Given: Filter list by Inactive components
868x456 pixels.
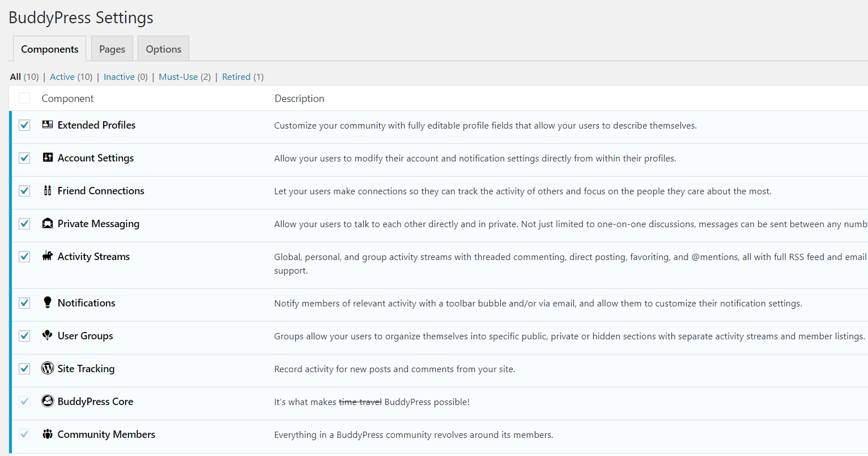Looking at the screenshot, I should point(119,77).
